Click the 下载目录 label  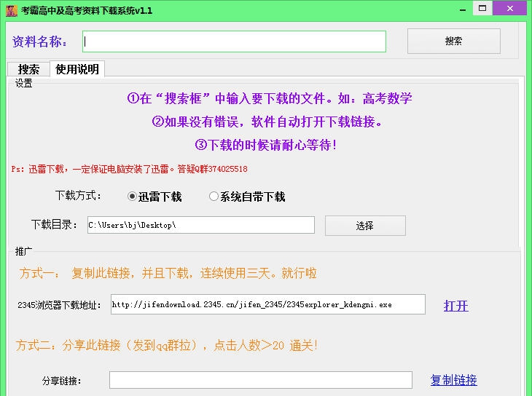(54, 224)
